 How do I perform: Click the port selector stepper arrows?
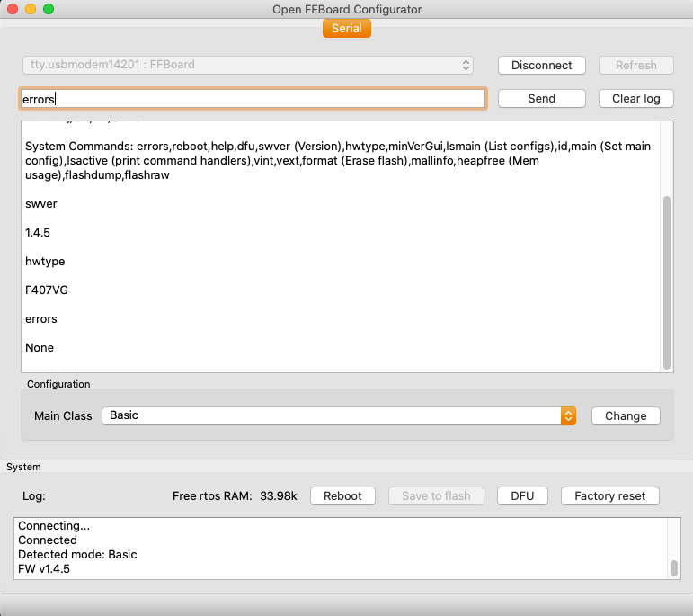[466, 65]
